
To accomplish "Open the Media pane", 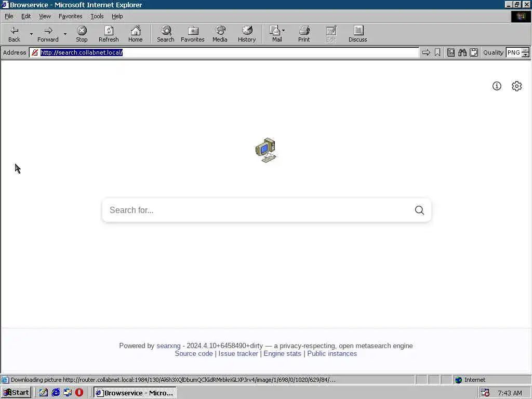I will pyautogui.click(x=220, y=34).
